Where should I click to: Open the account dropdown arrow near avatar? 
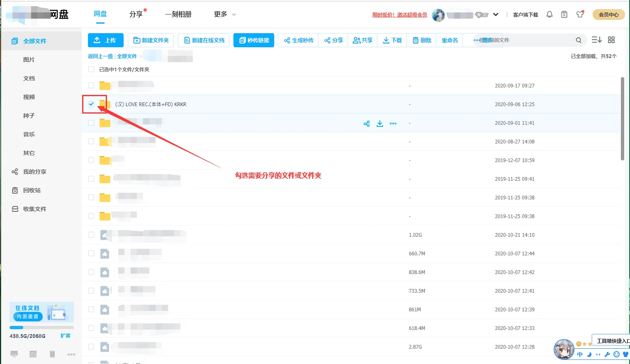pyautogui.click(x=496, y=14)
